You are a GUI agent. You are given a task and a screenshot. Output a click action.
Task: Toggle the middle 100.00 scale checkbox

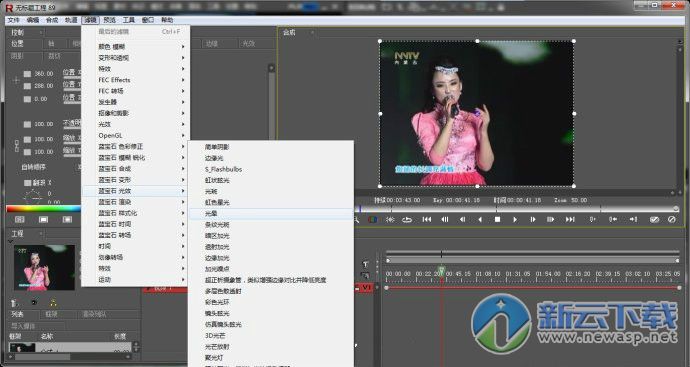27,139
